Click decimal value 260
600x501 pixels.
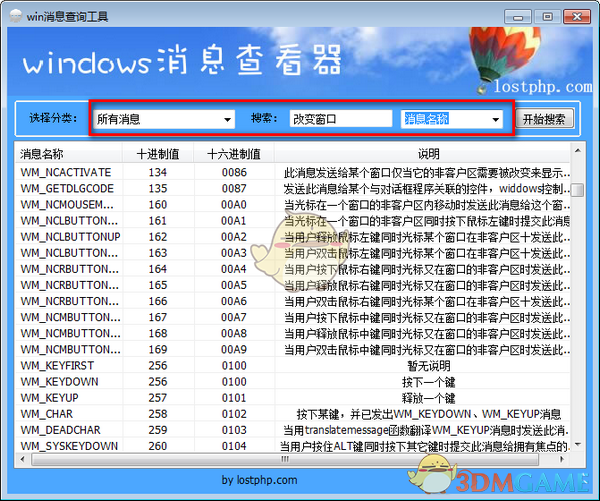click(x=158, y=446)
